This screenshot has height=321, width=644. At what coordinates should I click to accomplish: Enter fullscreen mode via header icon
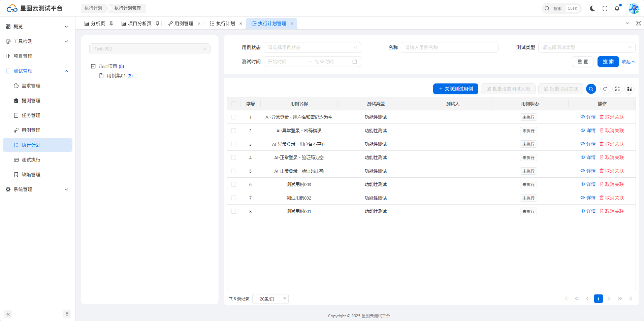[605, 8]
